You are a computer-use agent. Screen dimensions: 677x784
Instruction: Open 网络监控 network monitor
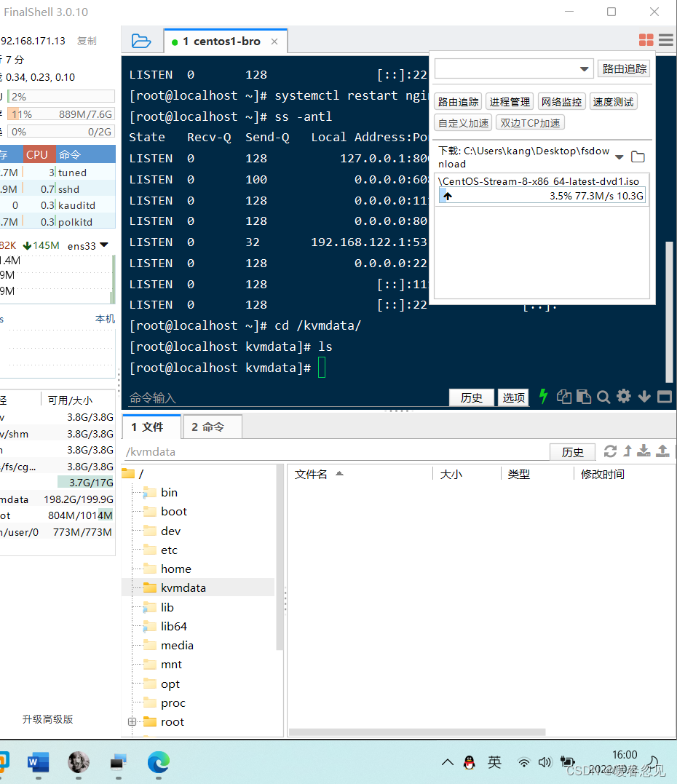561,102
